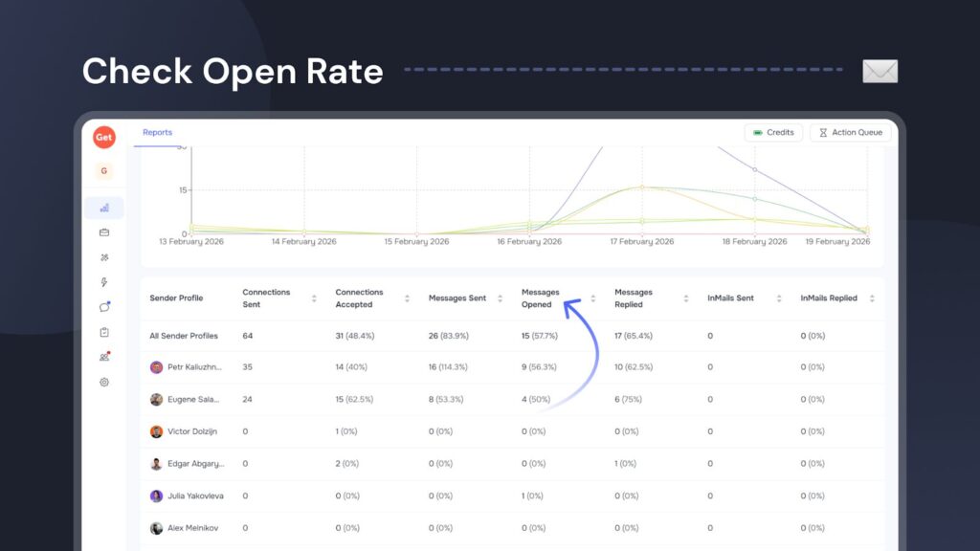Image resolution: width=980 pixels, height=551 pixels.
Task: Open the Credits panel
Action: coord(773,133)
